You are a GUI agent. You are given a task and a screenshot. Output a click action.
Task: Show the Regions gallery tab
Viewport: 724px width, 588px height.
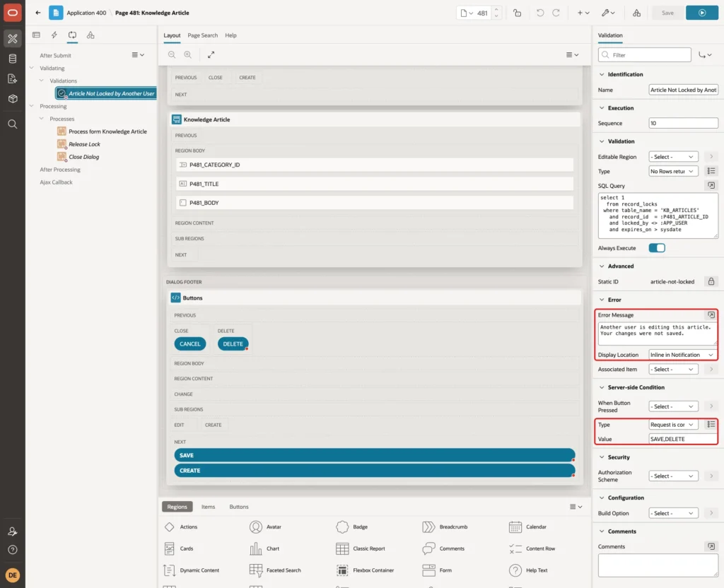click(177, 507)
